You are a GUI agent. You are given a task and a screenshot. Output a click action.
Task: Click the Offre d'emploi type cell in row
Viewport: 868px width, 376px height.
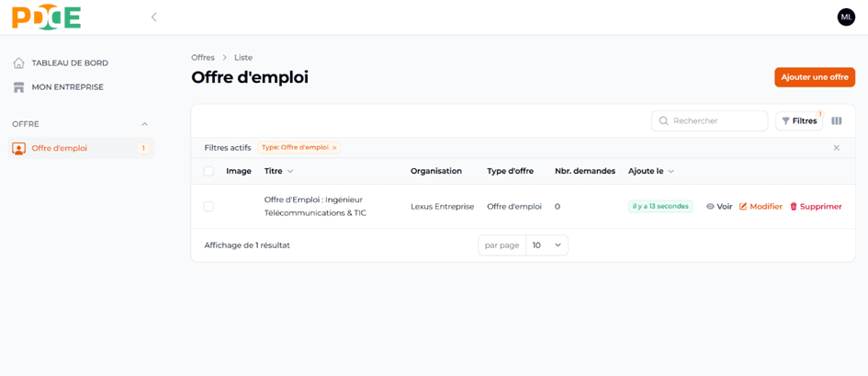tap(514, 207)
